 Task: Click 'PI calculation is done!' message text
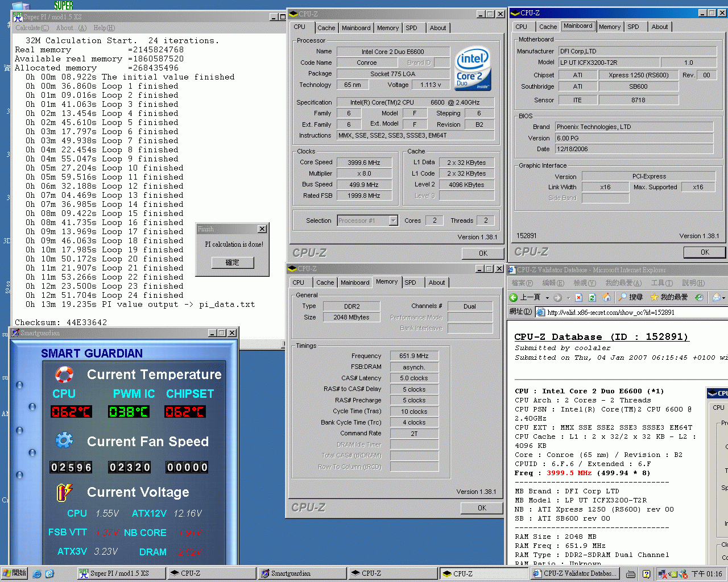[x=234, y=244]
